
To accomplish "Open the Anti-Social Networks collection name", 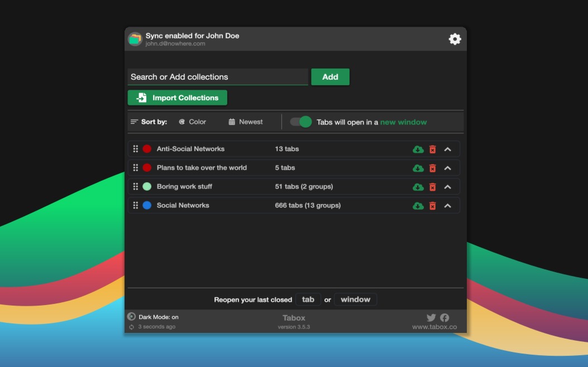I will coord(190,149).
